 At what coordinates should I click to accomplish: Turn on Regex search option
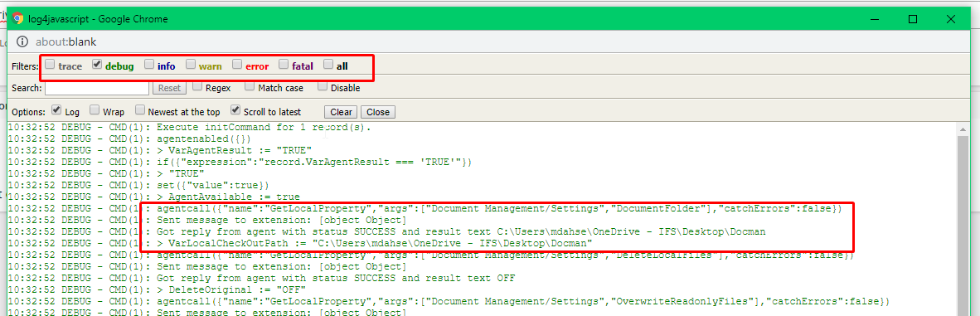(x=196, y=87)
